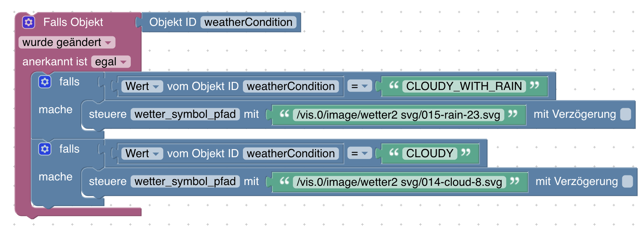Select weatherCondition ID in first falls condition

click(x=291, y=86)
